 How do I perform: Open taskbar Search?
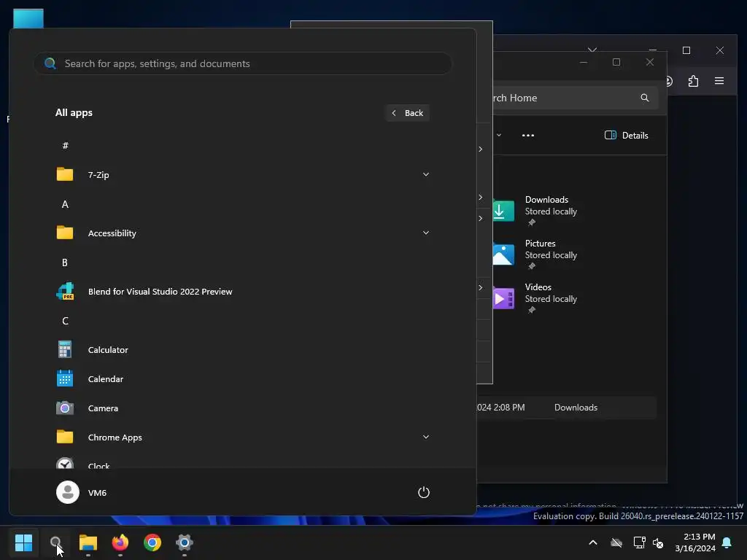tap(55, 542)
